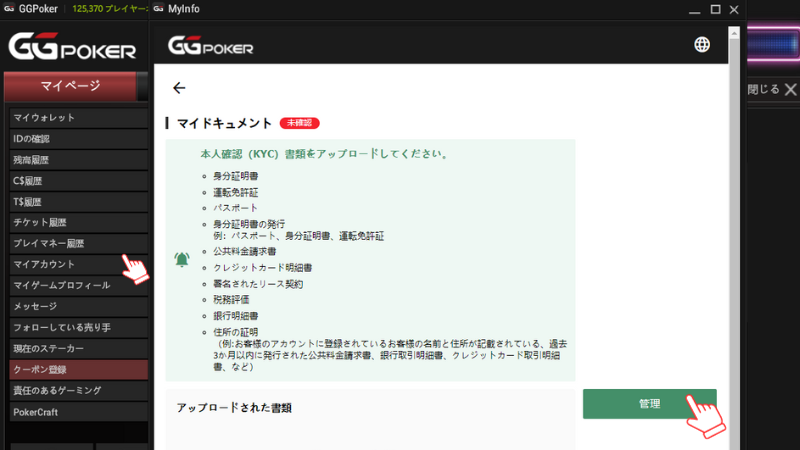Open チケット履歴 in sidebar
Screen dimensions: 800x450
coord(79,222)
